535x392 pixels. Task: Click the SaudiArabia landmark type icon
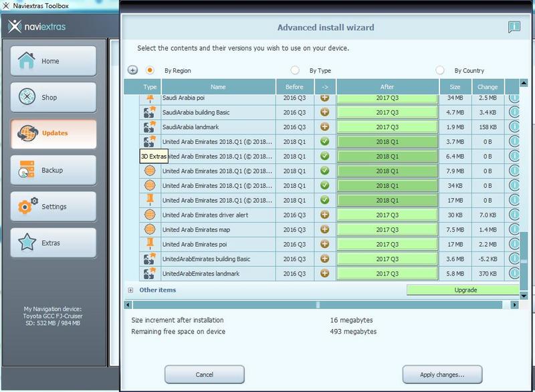[x=149, y=127]
